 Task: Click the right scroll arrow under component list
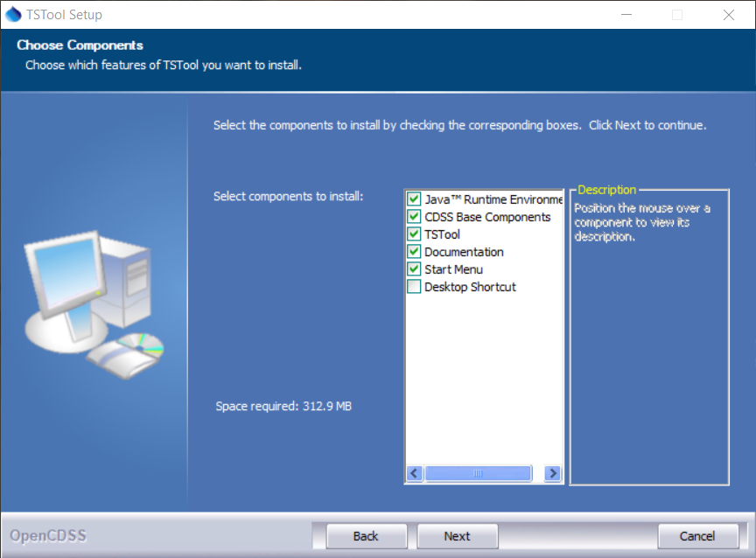552,473
